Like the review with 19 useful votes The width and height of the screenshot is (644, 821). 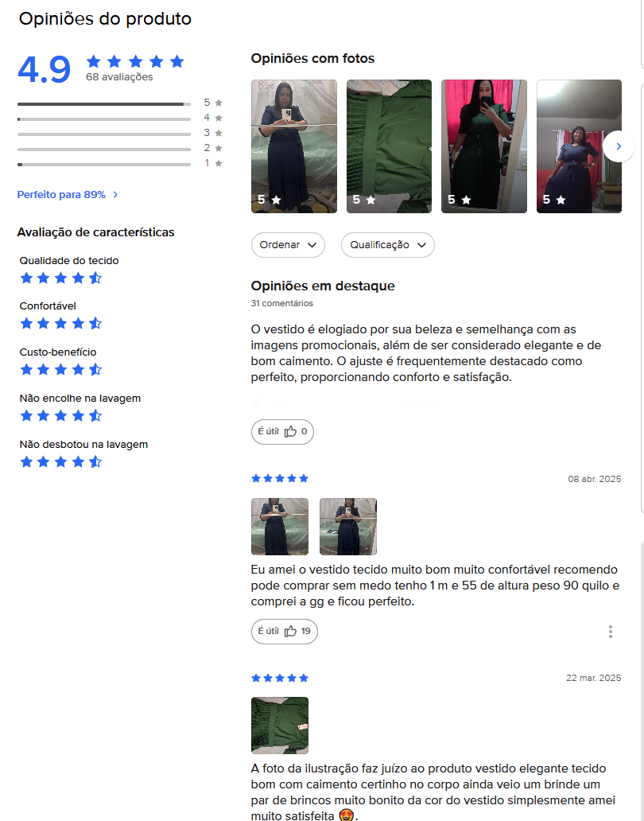tap(284, 631)
